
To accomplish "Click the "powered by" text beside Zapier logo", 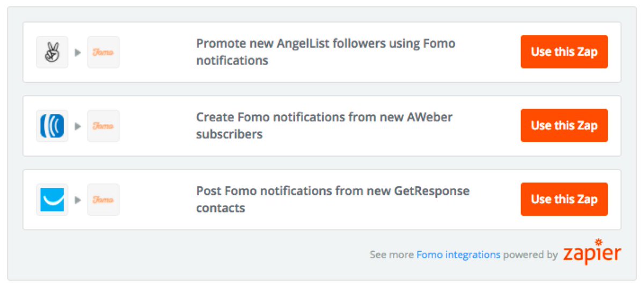I will [x=530, y=255].
